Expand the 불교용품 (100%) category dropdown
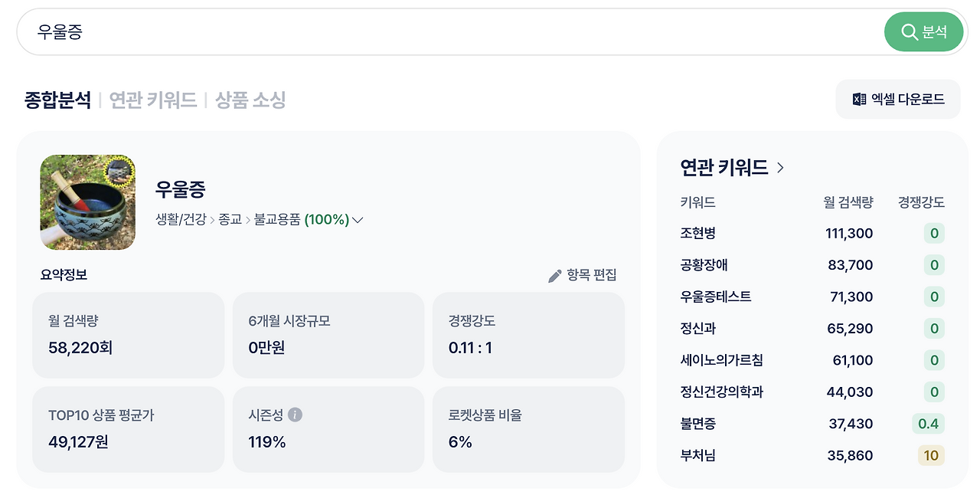This screenshot has height=495, width=980. tap(357, 219)
